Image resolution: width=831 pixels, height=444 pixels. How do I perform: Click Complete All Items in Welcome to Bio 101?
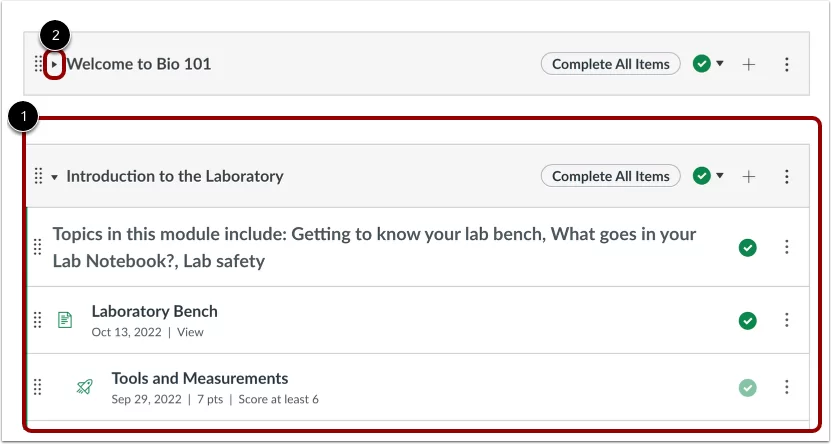pyautogui.click(x=611, y=64)
